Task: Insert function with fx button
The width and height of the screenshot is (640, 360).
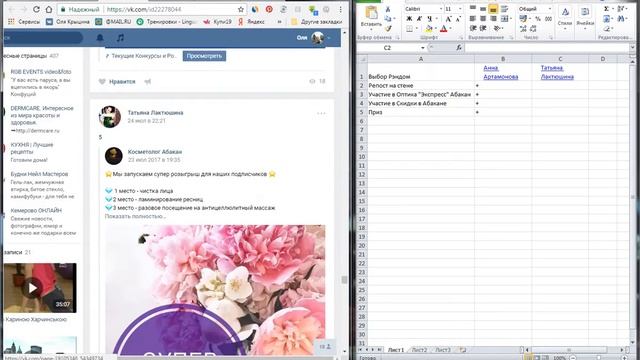Action: click(x=459, y=48)
